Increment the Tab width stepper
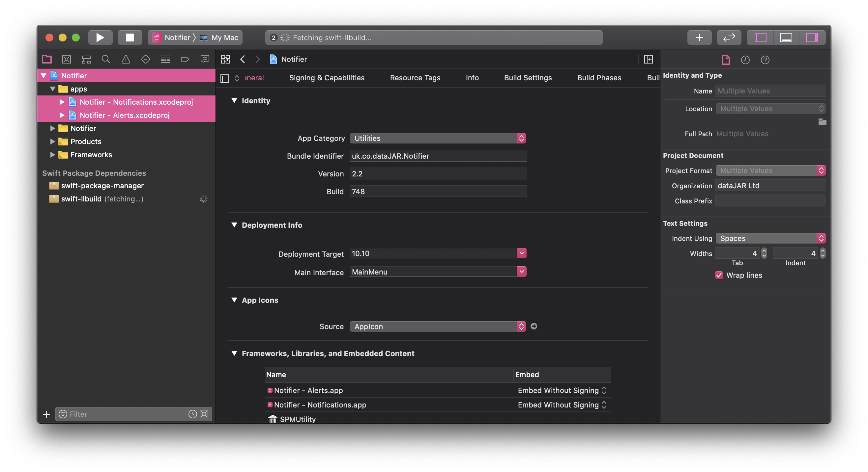 [x=764, y=251]
